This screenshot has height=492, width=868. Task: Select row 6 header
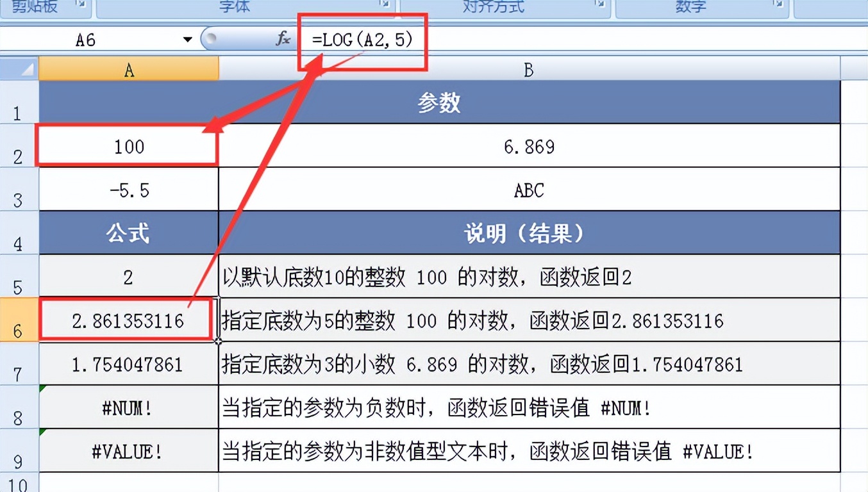pos(19,320)
